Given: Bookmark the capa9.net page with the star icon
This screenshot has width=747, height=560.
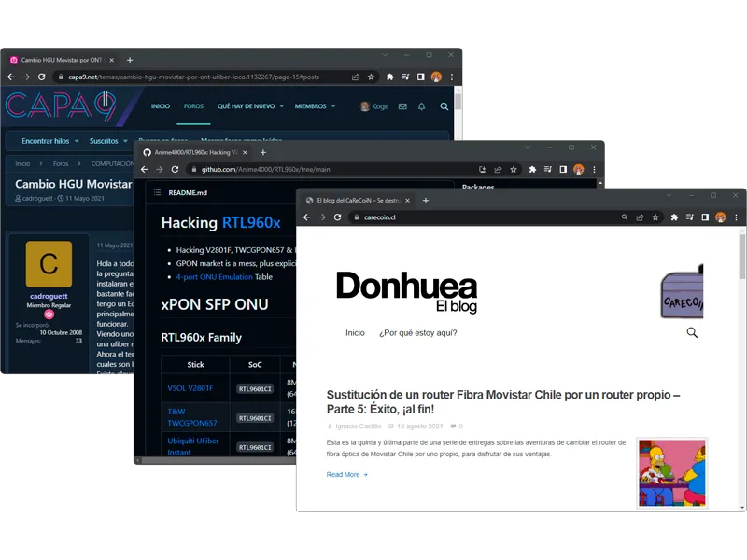Looking at the screenshot, I should [371, 77].
